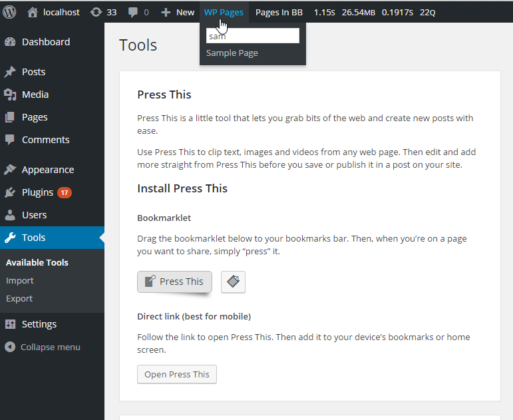513x420 pixels.
Task: Click the 26.54MB memory usage stat
Action: (359, 13)
